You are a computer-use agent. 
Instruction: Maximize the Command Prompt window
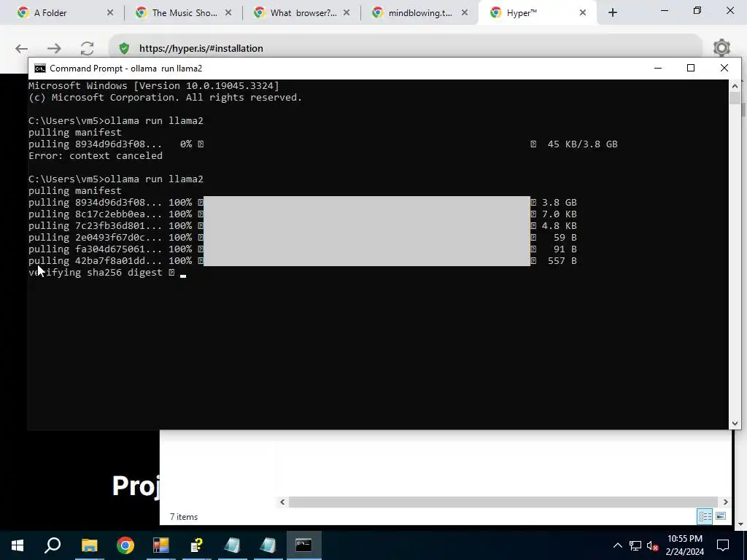[691, 69]
